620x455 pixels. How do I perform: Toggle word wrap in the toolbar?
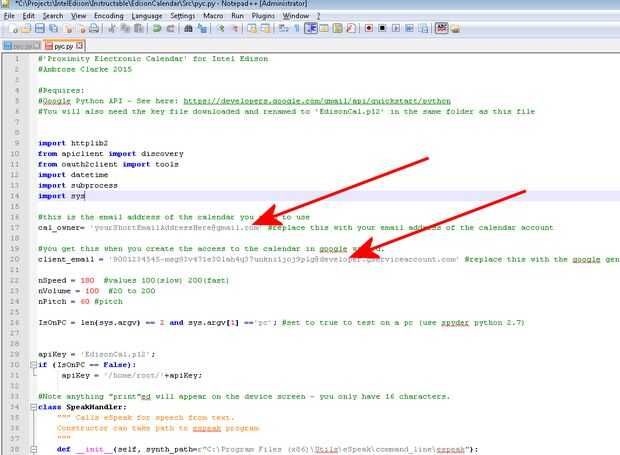(x=284, y=28)
